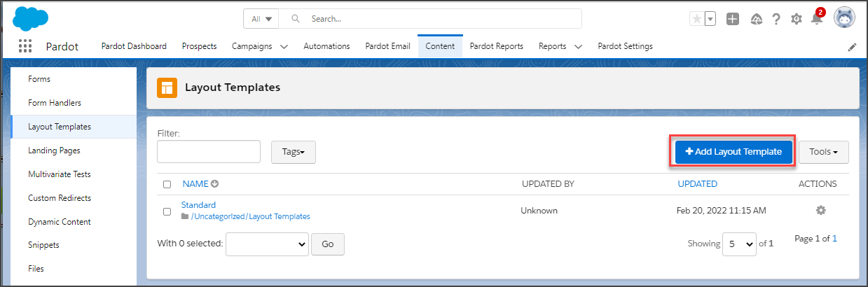Go to the Pardot Dashboard tab
Screen dimensions: 868x287
coord(134,46)
